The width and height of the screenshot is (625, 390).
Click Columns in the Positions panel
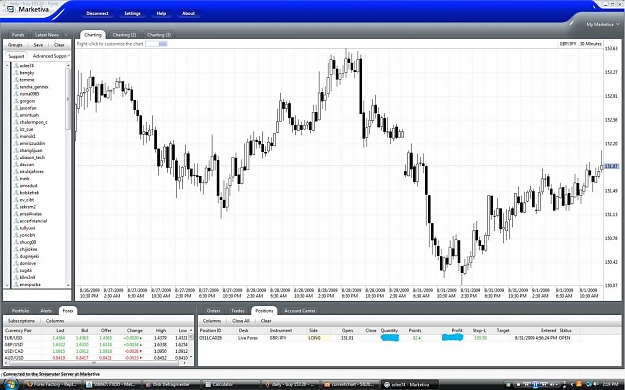(x=212, y=321)
